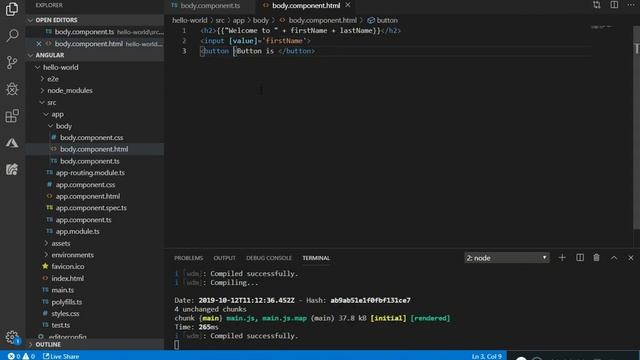Open the terminal selector dropdown showing 2: node

pyautogui.click(x=507, y=258)
